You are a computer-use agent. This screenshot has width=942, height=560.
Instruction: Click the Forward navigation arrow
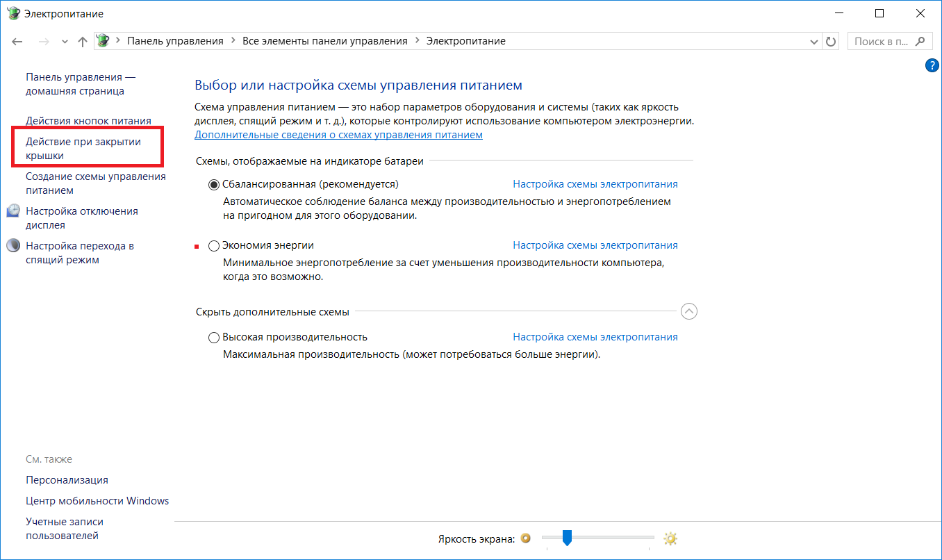[44, 42]
